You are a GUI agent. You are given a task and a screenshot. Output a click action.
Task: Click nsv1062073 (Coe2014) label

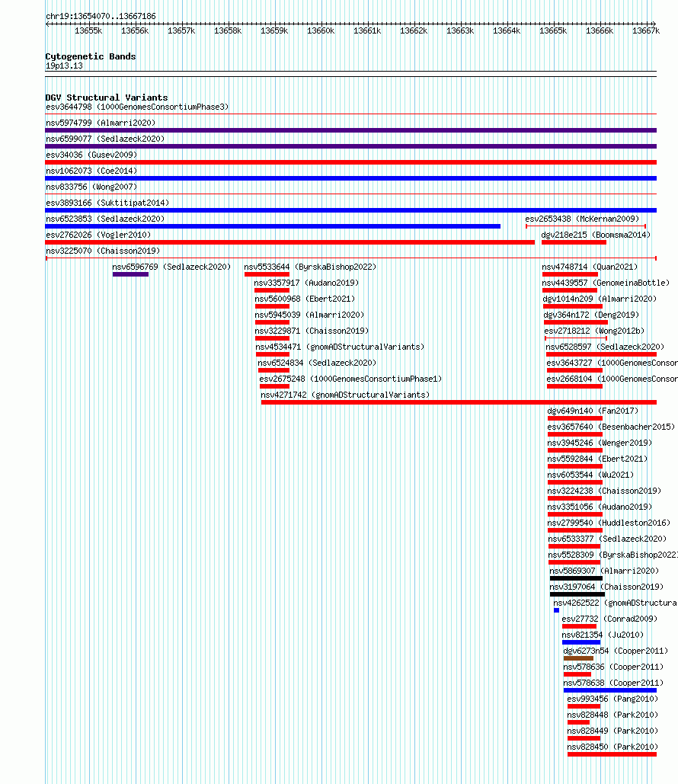click(x=91, y=171)
